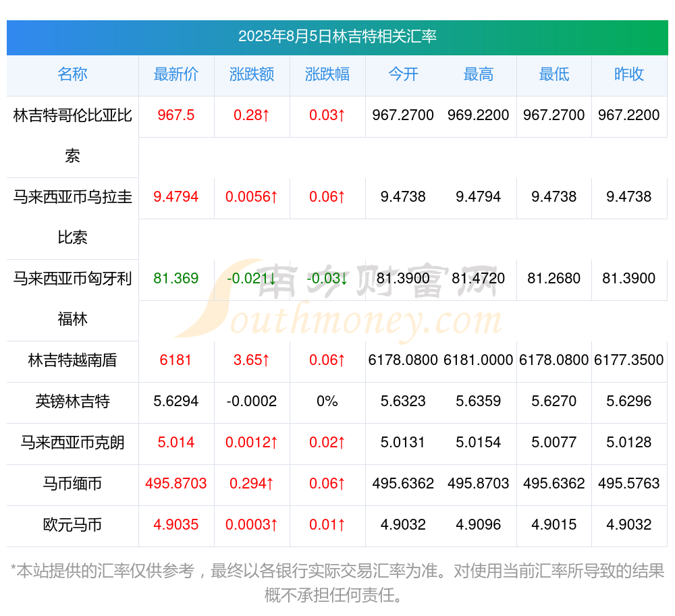Click the 马币缅币 row name

pos(72,484)
